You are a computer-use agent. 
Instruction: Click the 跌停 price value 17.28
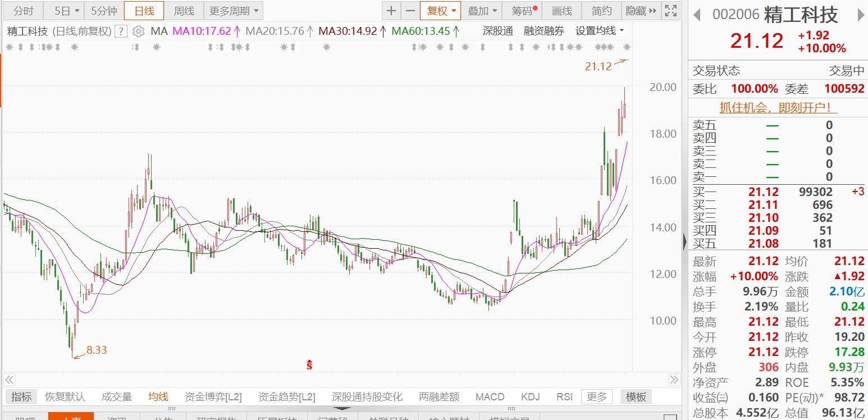point(849,353)
